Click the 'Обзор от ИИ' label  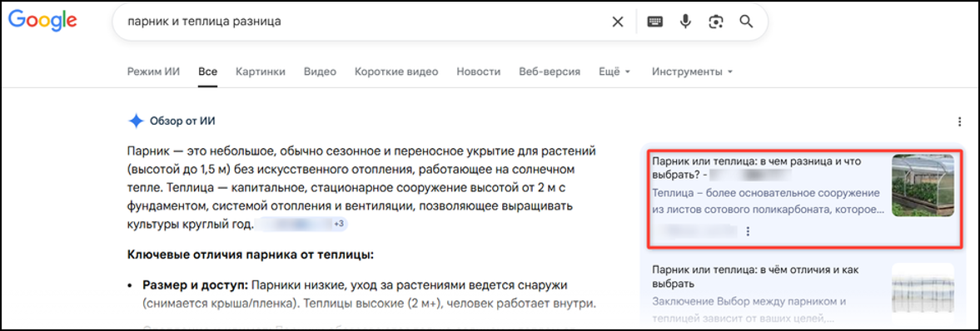tap(182, 121)
